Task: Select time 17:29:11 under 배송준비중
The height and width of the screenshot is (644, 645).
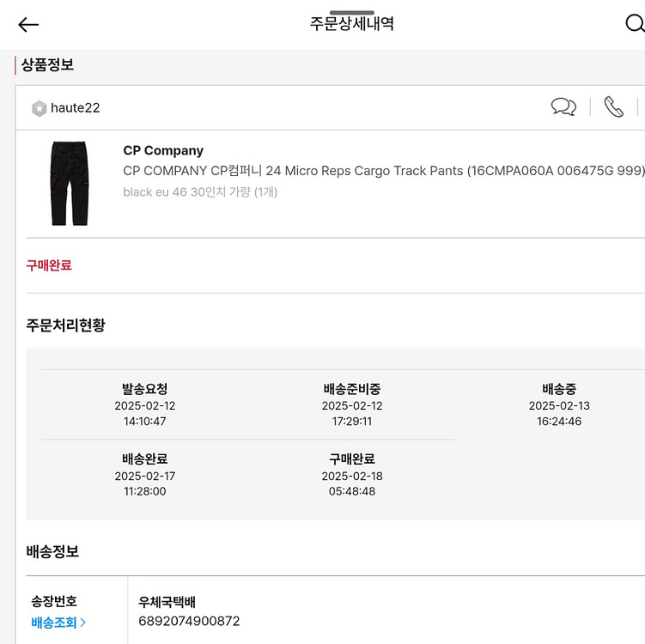Action: 352,422
